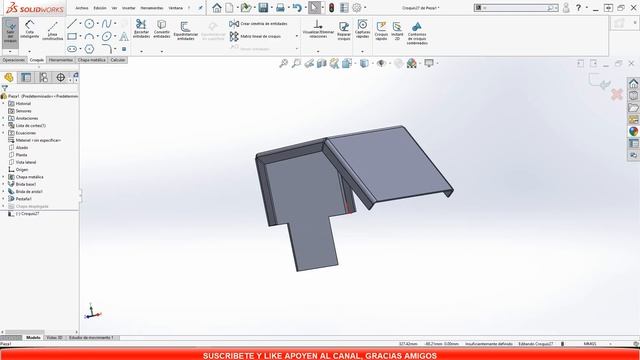Select the sketch Point tool
Screen dimensions: 640x360
(124, 49)
